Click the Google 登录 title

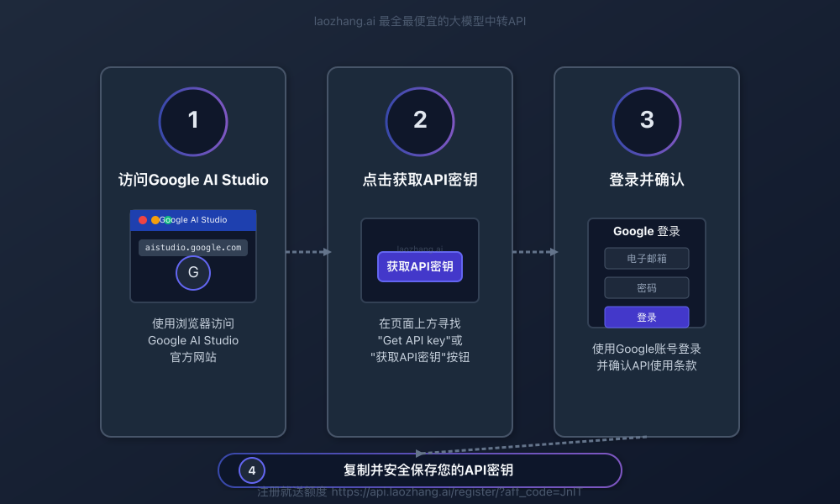(647, 231)
